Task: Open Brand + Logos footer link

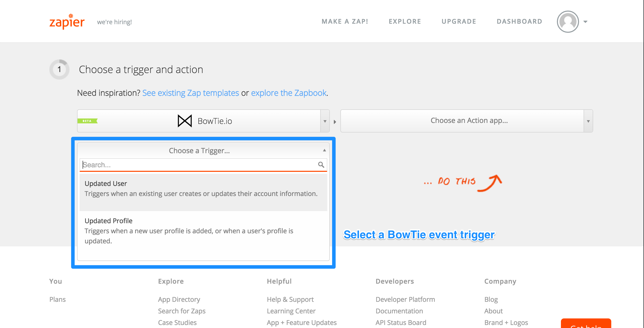Action: [506, 322]
